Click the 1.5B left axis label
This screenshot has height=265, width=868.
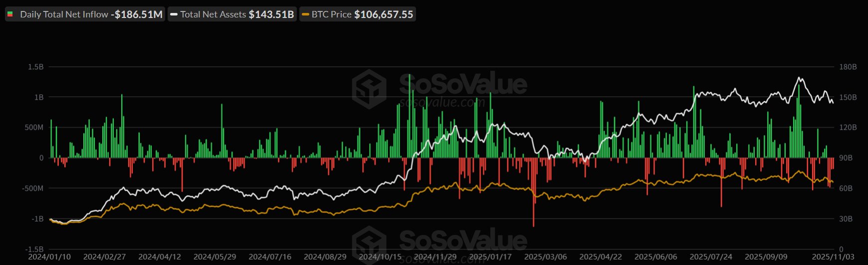[x=36, y=67]
